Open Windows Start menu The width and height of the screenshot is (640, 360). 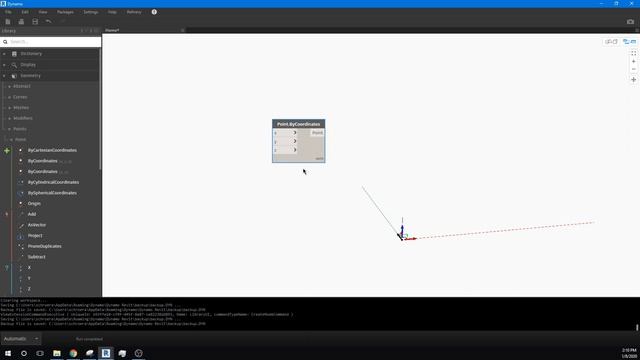[8, 353]
